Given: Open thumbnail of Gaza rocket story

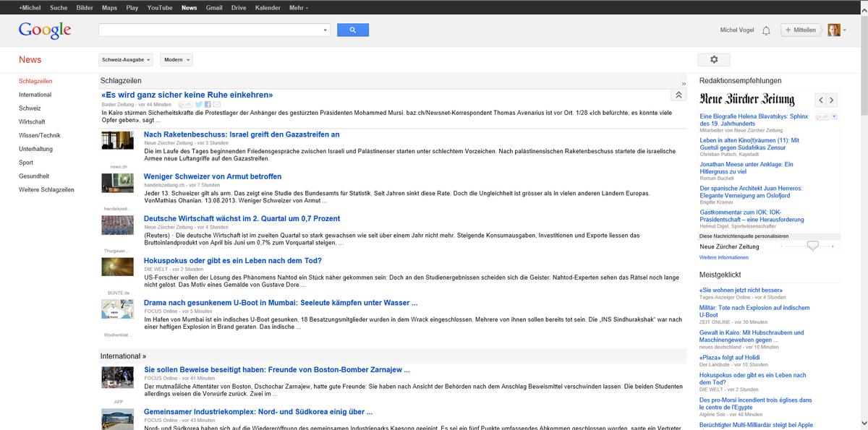Looking at the screenshot, I should [x=117, y=140].
